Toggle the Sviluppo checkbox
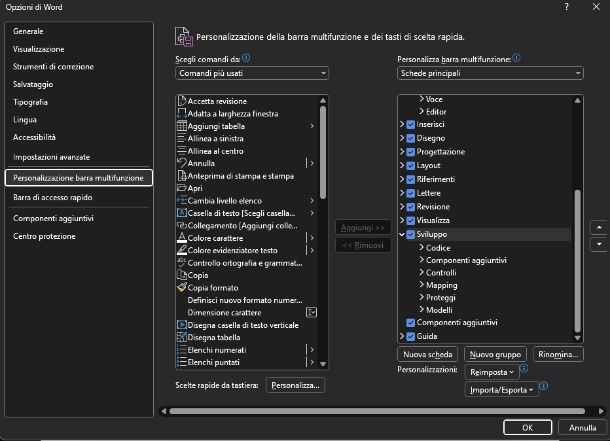This screenshot has height=441, width=610. [410, 234]
